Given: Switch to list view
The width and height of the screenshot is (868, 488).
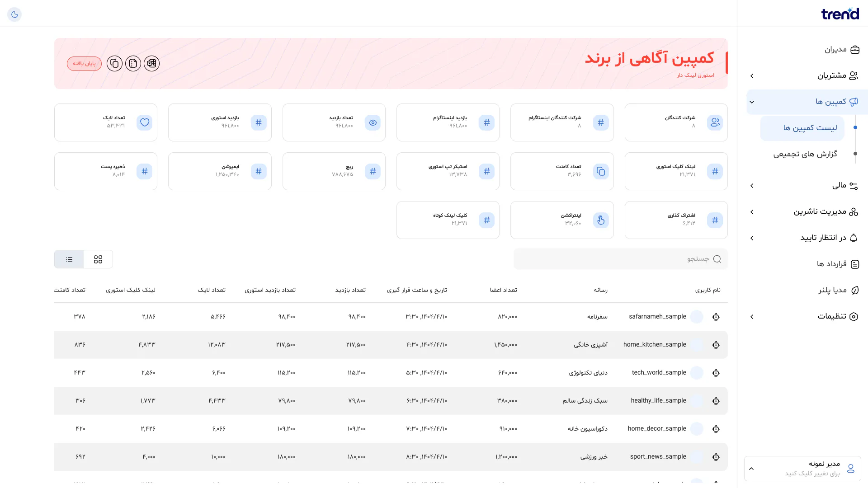Looking at the screenshot, I should 69,259.
